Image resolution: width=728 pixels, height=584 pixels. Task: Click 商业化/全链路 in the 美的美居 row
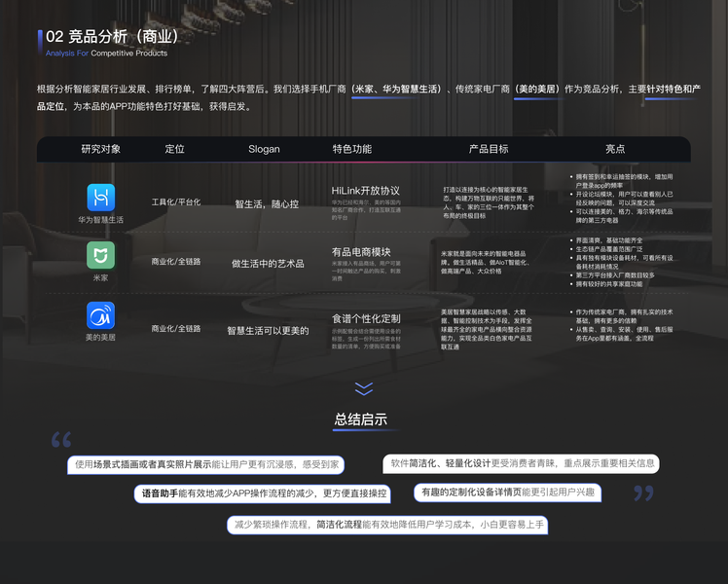(x=176, y=328)
